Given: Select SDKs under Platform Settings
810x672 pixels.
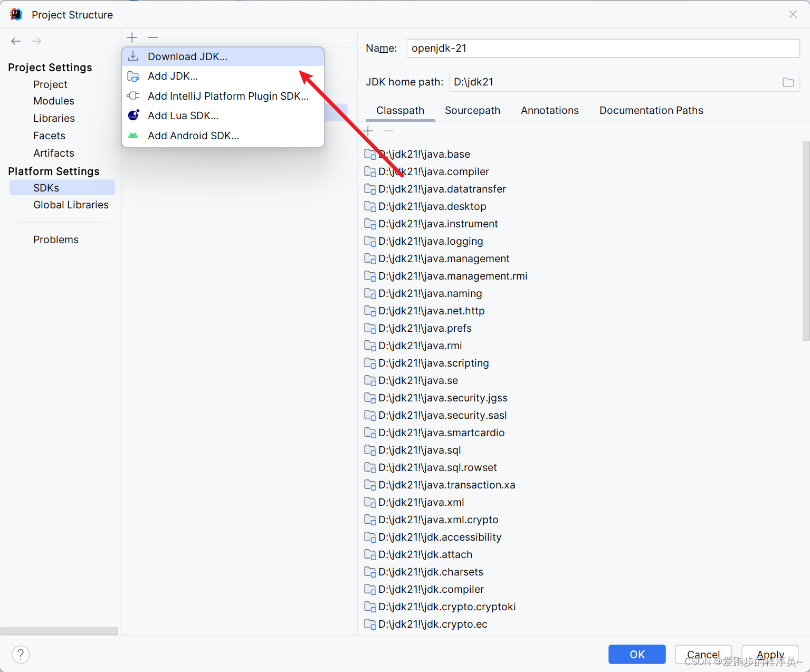Looking at the screenshot, I should pos(62,188).
